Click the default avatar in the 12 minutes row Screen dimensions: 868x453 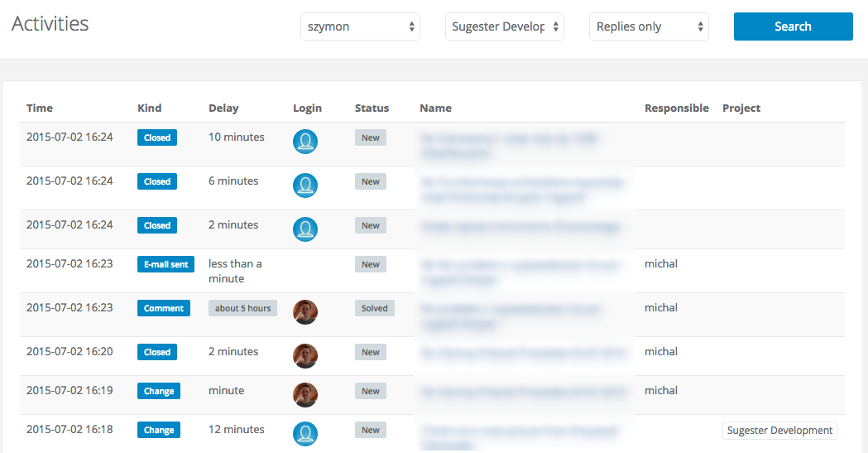(x=305, y=434)
